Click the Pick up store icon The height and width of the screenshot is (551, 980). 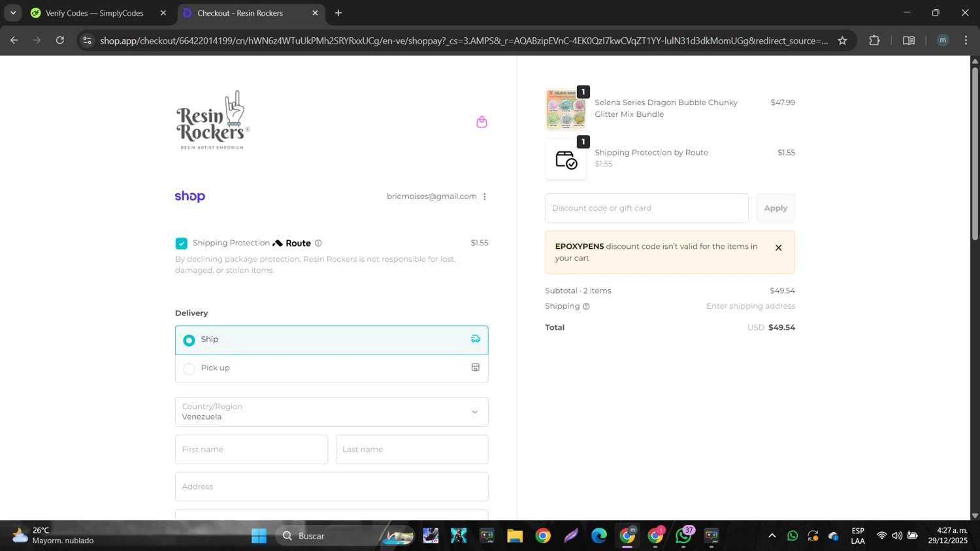pos(476,368)
